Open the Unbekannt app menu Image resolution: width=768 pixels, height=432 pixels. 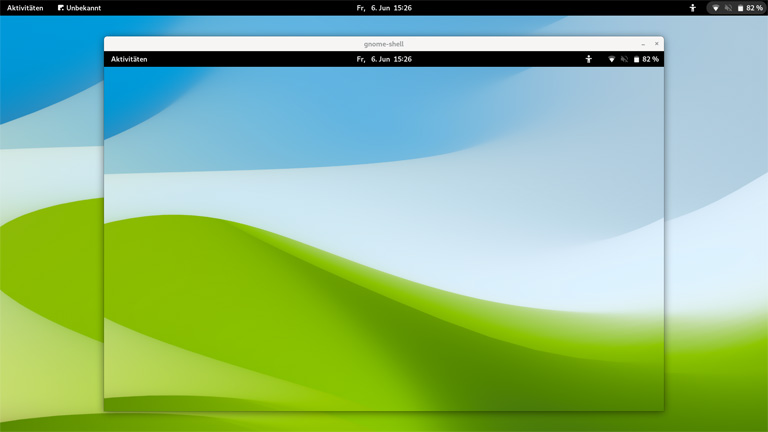click(79, 8)
